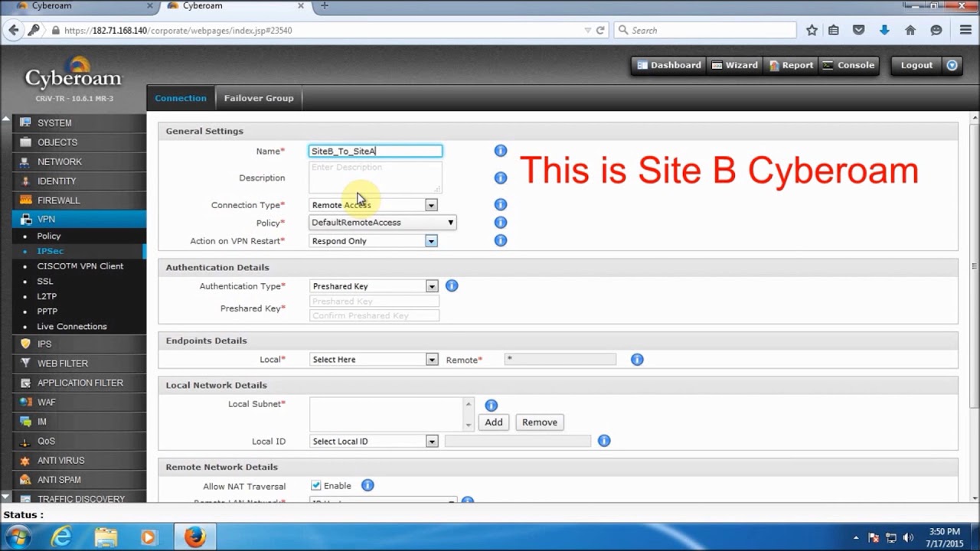
Task: Open Local endpoint Select Here dropdown
Action: tap(374, 360)
